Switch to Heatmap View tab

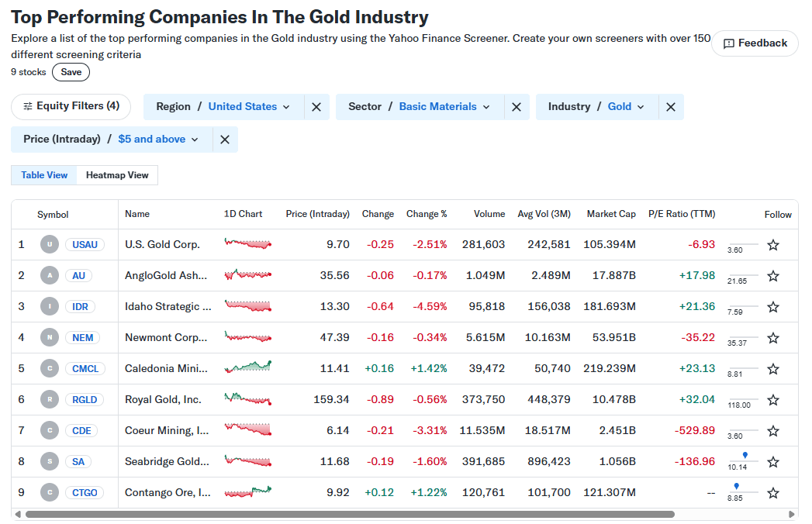click(117, 175)
